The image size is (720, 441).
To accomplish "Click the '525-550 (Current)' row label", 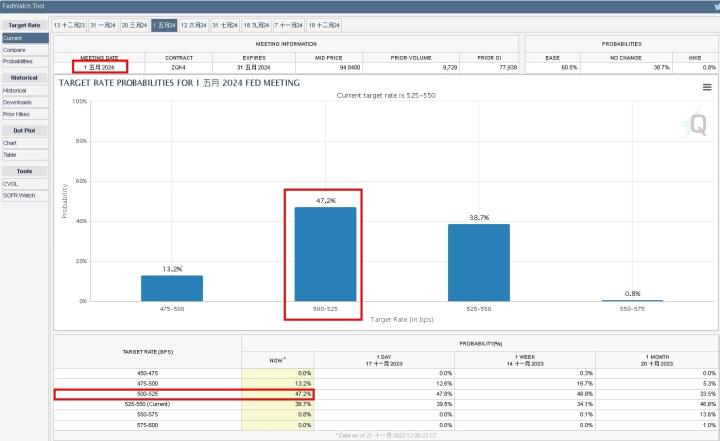I will point(147,404).
